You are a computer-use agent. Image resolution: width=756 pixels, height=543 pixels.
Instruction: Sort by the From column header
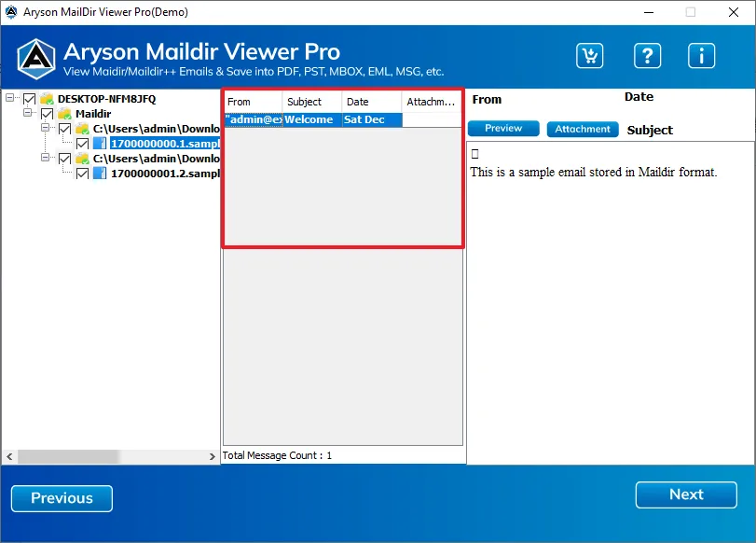coord(254,102)
